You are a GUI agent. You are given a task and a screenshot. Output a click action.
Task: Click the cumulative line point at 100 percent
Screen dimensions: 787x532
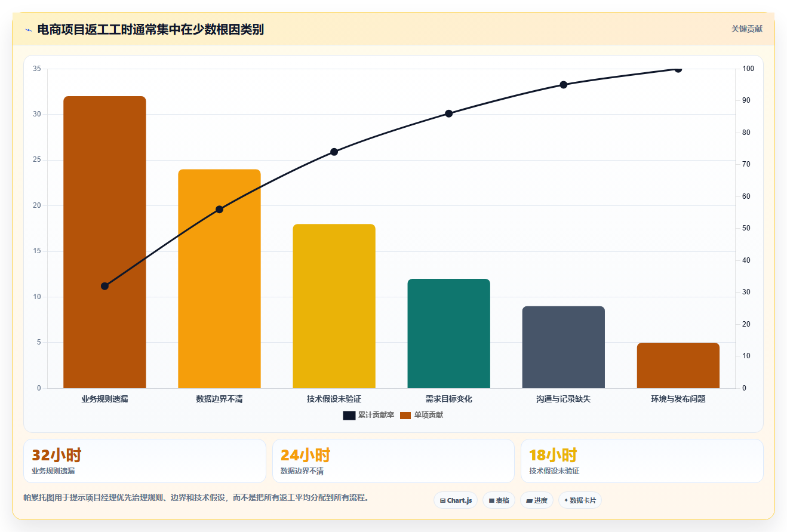pyautogui.click(x=678, y=69)
